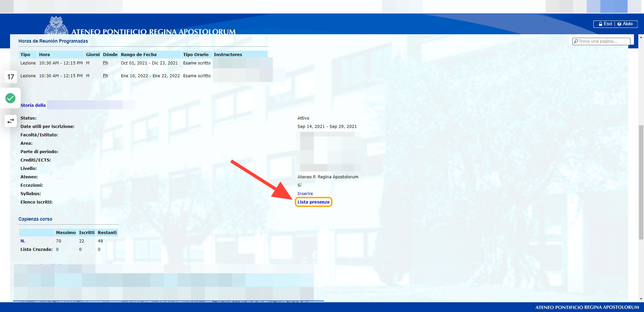Click the Inserire syllabus link
Screen dimensions: 644x312
pos(305,194)
